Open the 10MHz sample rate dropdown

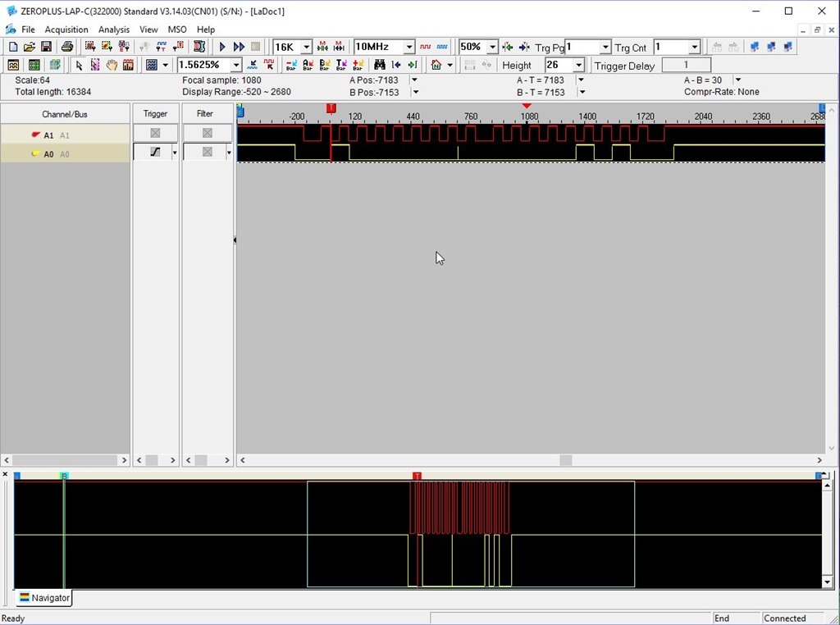coord(409,48)
